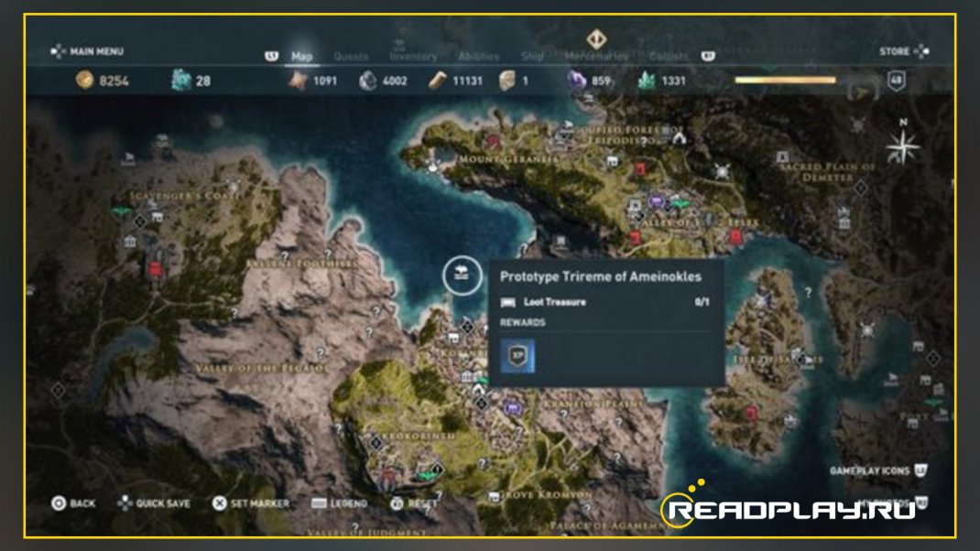Click the green eagle viewpoint icon at Scavenger's Coast
Viewport: 980px width, 551px height.
pos(121,211)
